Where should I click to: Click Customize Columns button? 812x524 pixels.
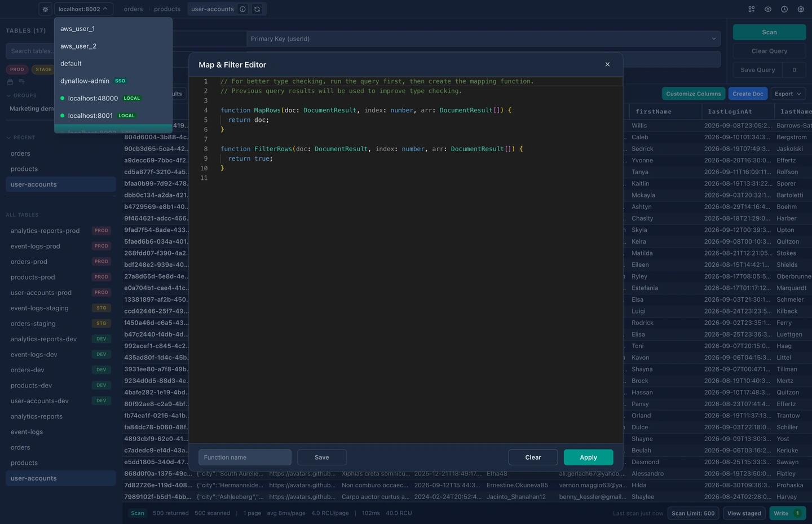tap(694, 94)
